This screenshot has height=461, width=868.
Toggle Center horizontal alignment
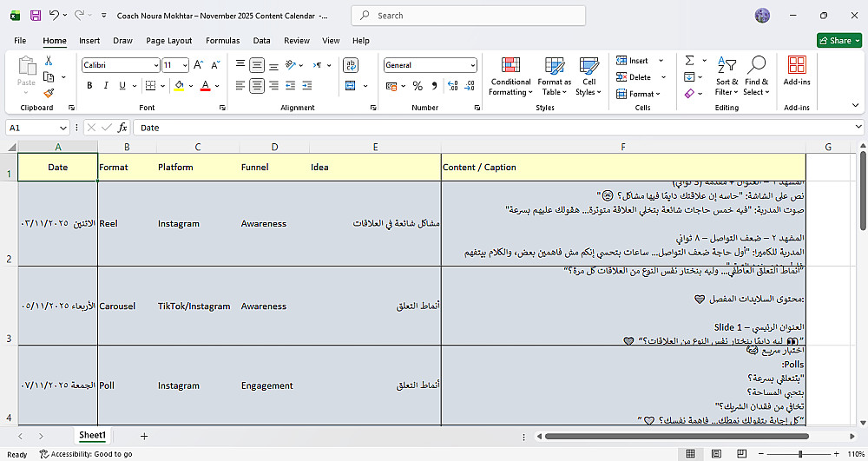(x=257, y=85)
